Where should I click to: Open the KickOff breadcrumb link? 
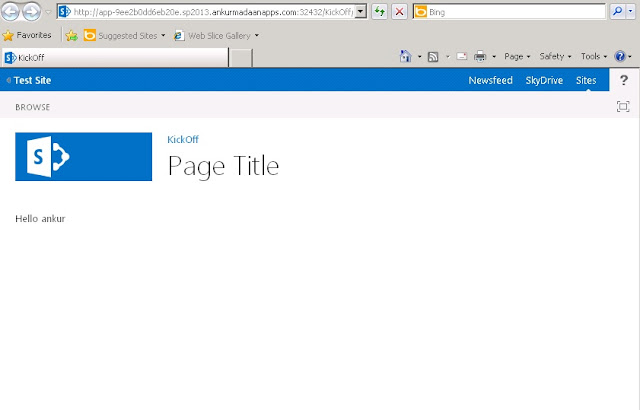(x=183, y=140)
